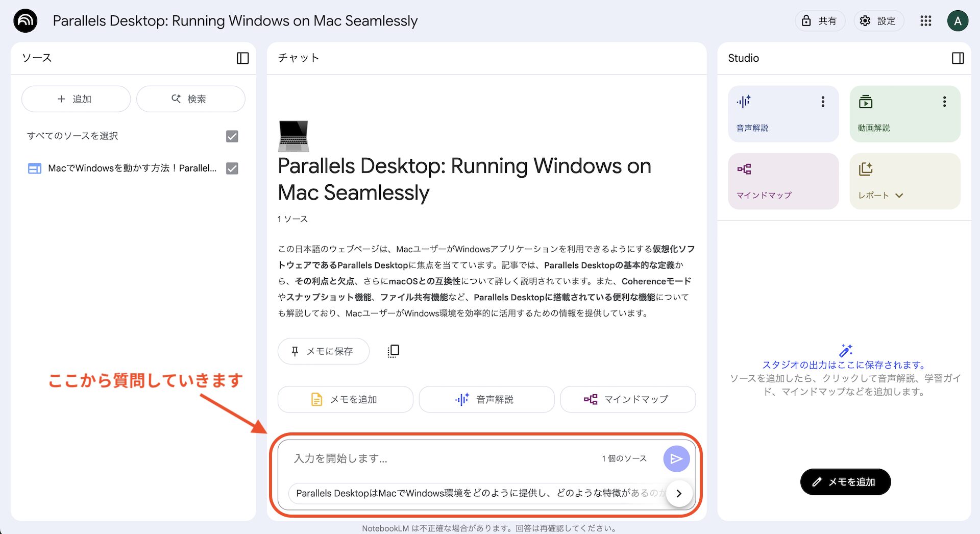Click the チャット panel heading

[299, 58]
